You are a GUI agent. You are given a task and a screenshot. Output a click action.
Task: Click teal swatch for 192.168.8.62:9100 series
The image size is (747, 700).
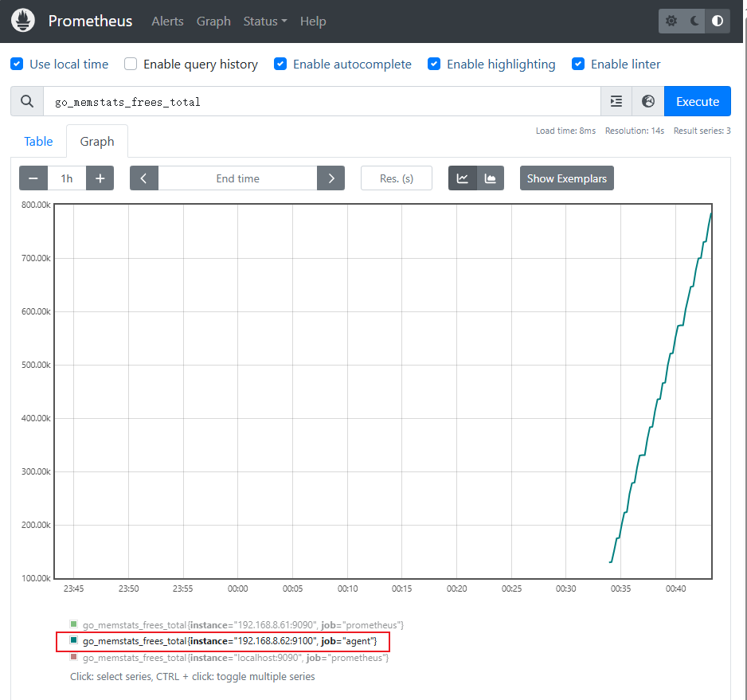[x=74, y=640]
